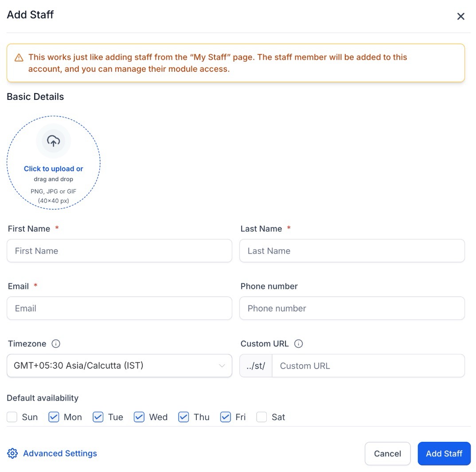This screenshot has height=472, width=476.
Task: Uncheck the Wed availability checkbox
Action: point(139,417)
